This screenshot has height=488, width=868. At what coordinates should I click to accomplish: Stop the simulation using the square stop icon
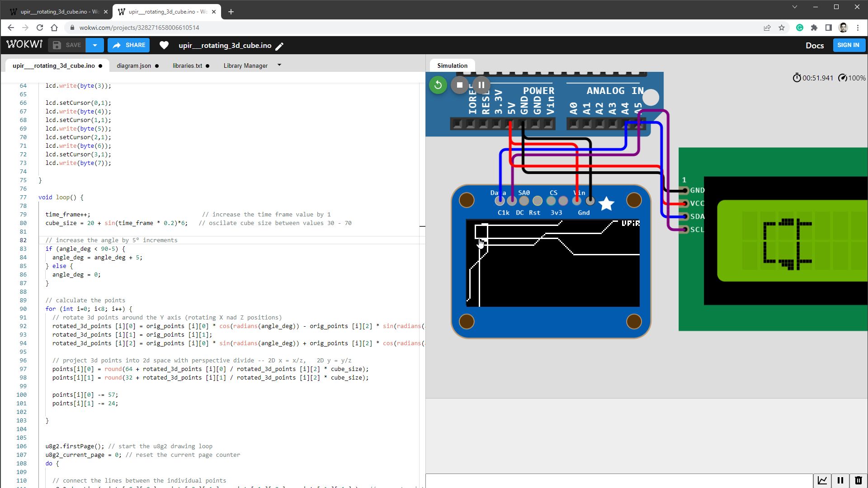point(459,84)
